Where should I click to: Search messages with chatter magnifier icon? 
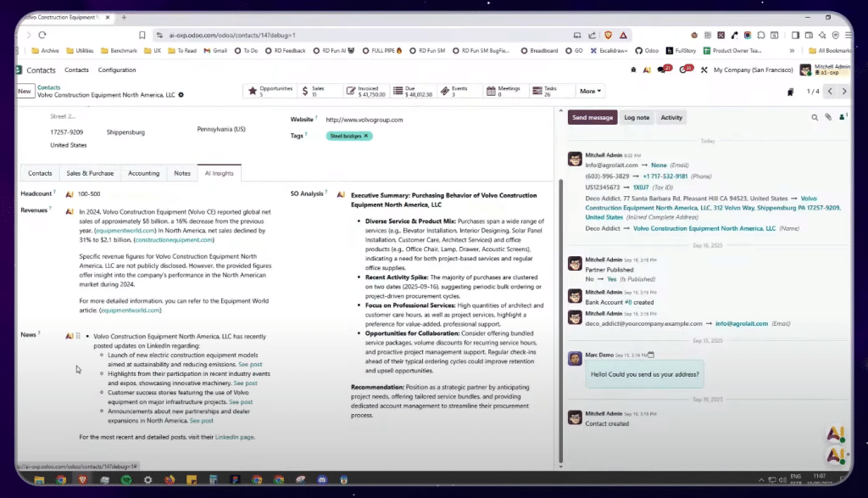(x=815, y=118)
